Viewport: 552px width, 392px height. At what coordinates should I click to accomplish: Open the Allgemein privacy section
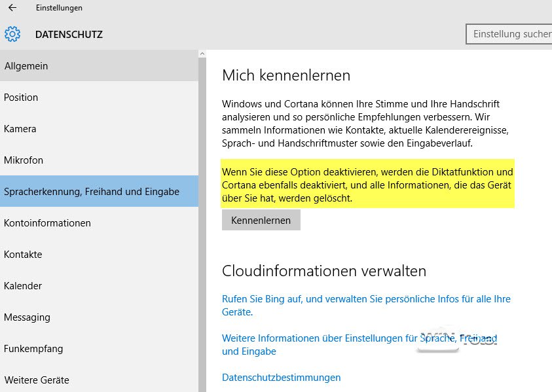[98, 66]
